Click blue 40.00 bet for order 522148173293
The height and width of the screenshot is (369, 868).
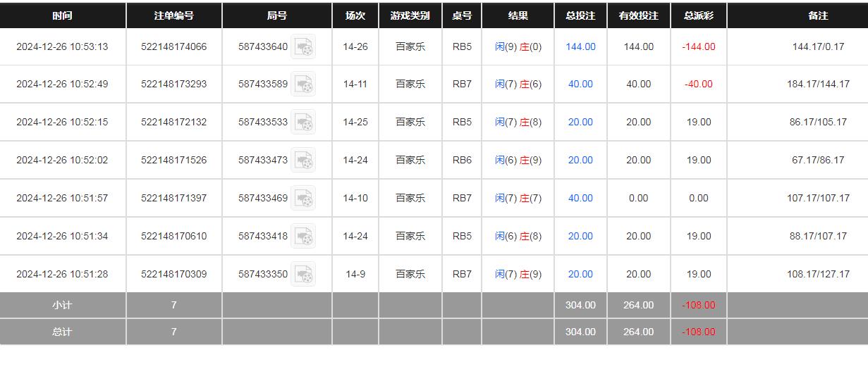pos(580,85)
